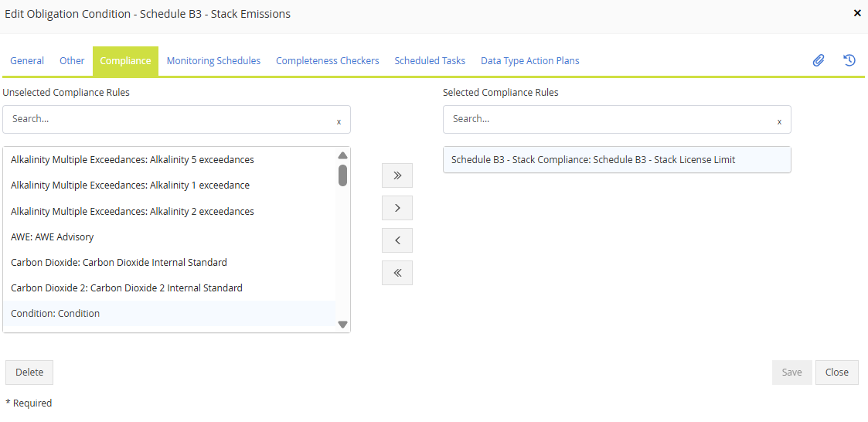Open the attachments paperclip icon
This screenshot has width=868, height=422.
819,60
